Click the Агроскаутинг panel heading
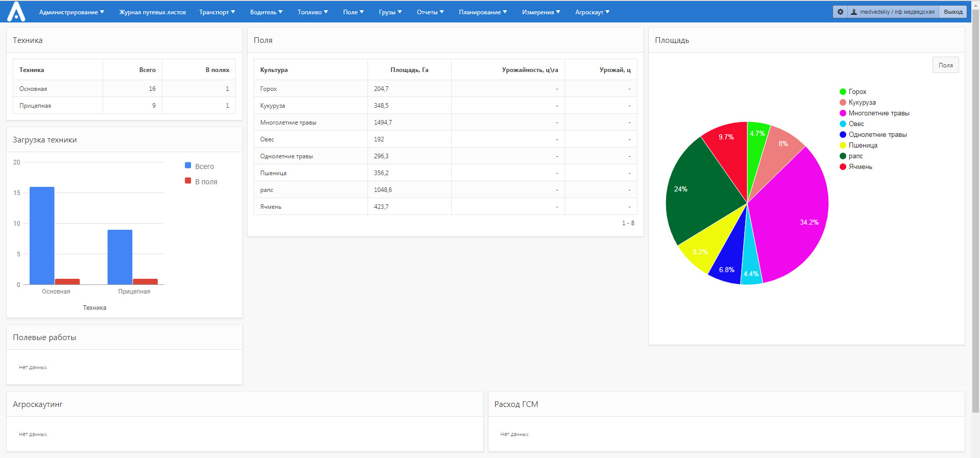 point(38,404)
